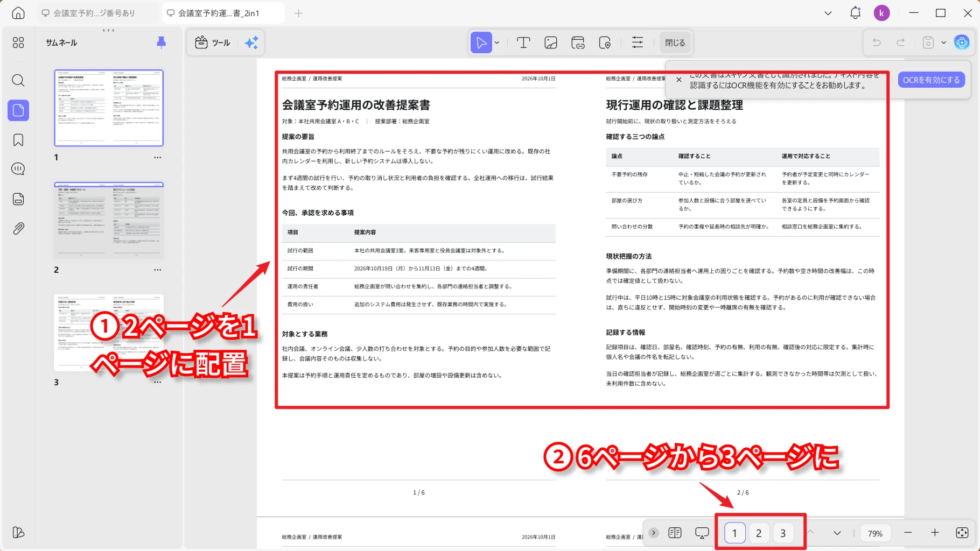Click the page-with-pin tool icon in the toolbar
Image resolution: width=980 pixels, height=551 pixels.
point(605,43)
